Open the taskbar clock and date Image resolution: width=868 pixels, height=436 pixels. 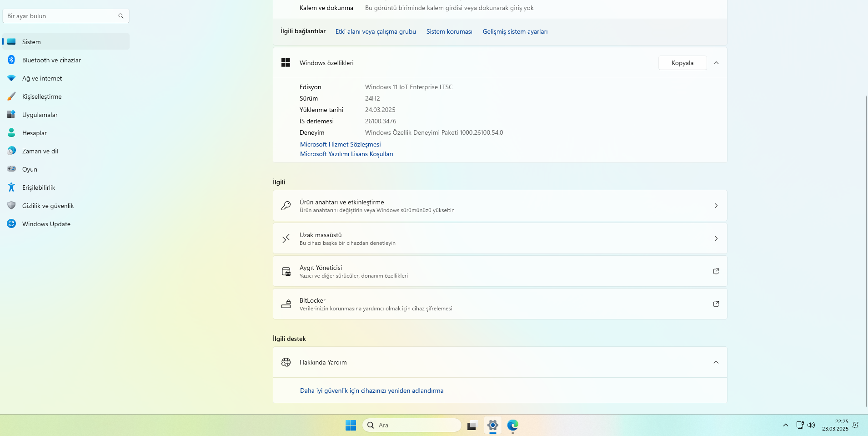pyautogui.click(x=835, y=425)
